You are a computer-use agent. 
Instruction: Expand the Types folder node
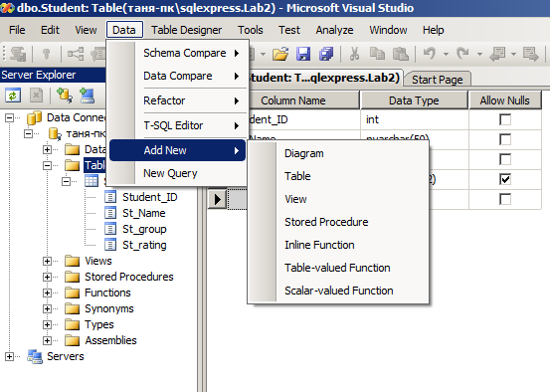pos(47,325)
